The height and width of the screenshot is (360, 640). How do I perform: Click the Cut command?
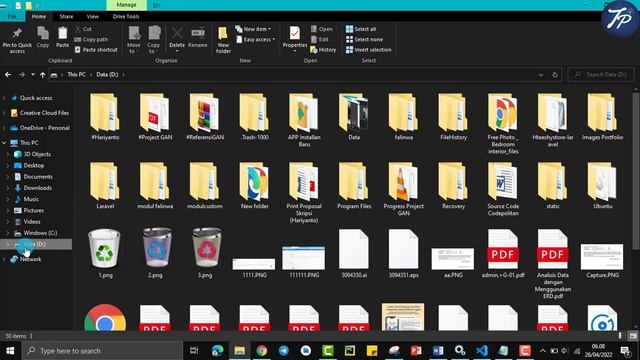click(x=83, y=29)
